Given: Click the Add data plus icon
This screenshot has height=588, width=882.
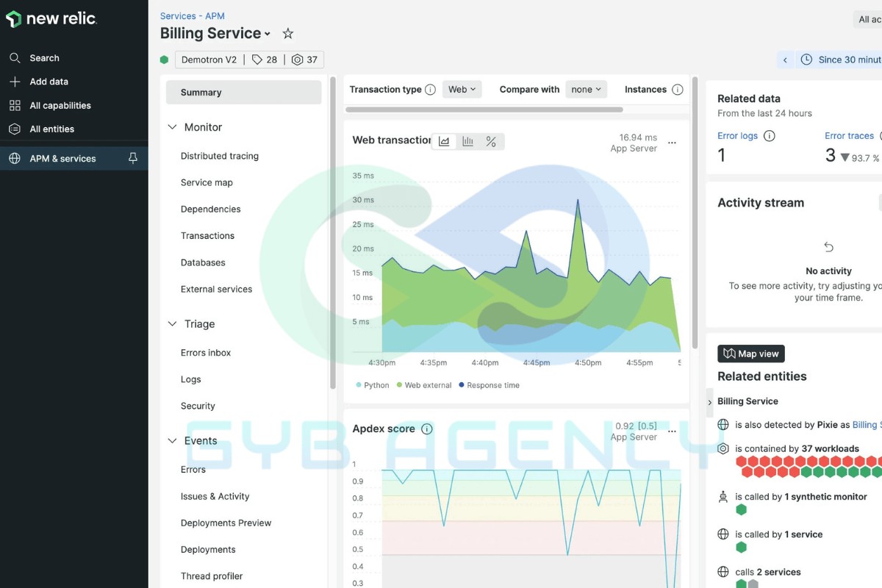Looking at the screenshot, I should click(x=15, y=82).
